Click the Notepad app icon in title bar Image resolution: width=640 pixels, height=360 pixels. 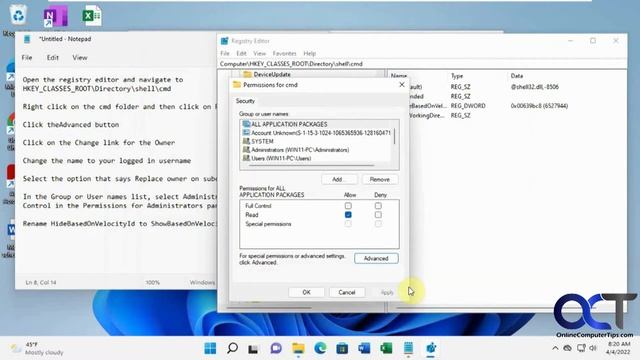(27, 39)
